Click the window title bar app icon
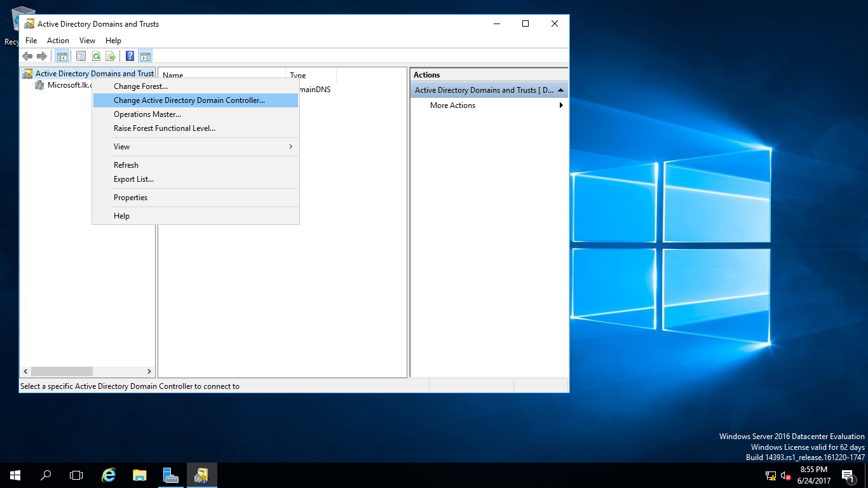The image size is (868, 488). (29, 24)
